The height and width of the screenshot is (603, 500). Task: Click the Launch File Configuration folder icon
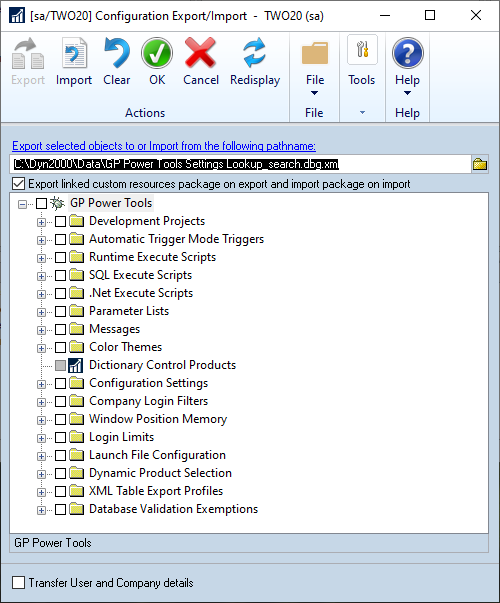click(77, 455)
